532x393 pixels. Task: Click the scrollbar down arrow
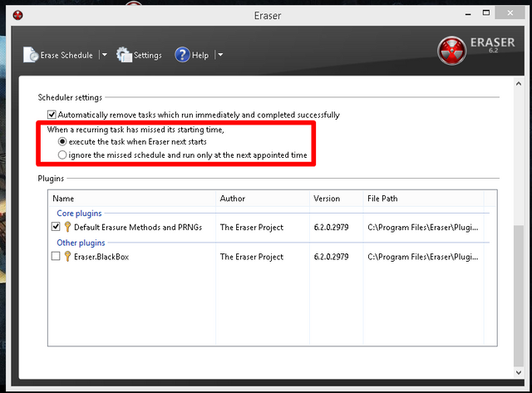[x=519, y=372]
